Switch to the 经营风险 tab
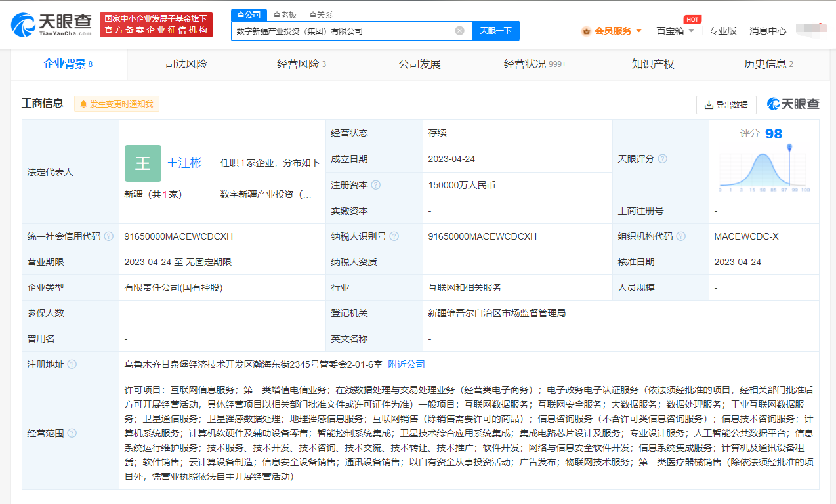This screenshot has width=836, height=504. click(x=302, y=64)
